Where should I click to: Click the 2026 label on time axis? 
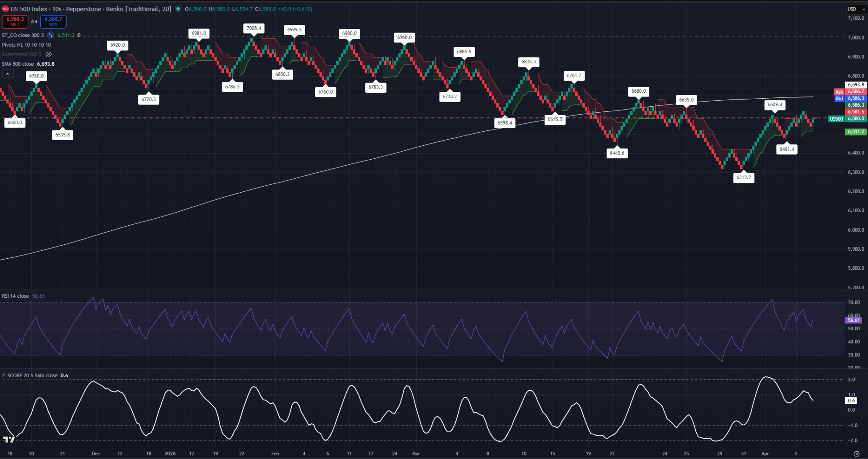pyautogui.click(x=170, y=453)
